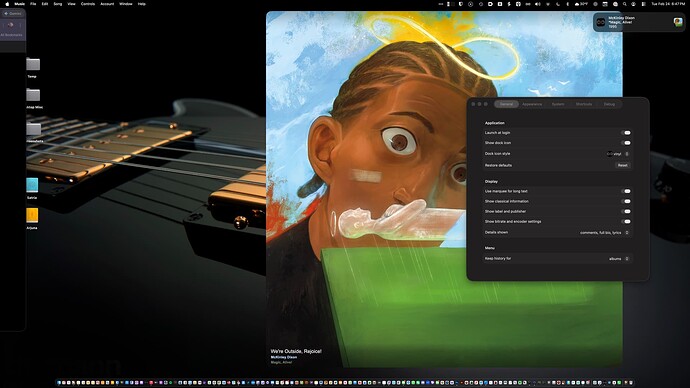Click the Restore defaults label
Viewport: 690px width, 388px height.
click(x=498, y=165)
